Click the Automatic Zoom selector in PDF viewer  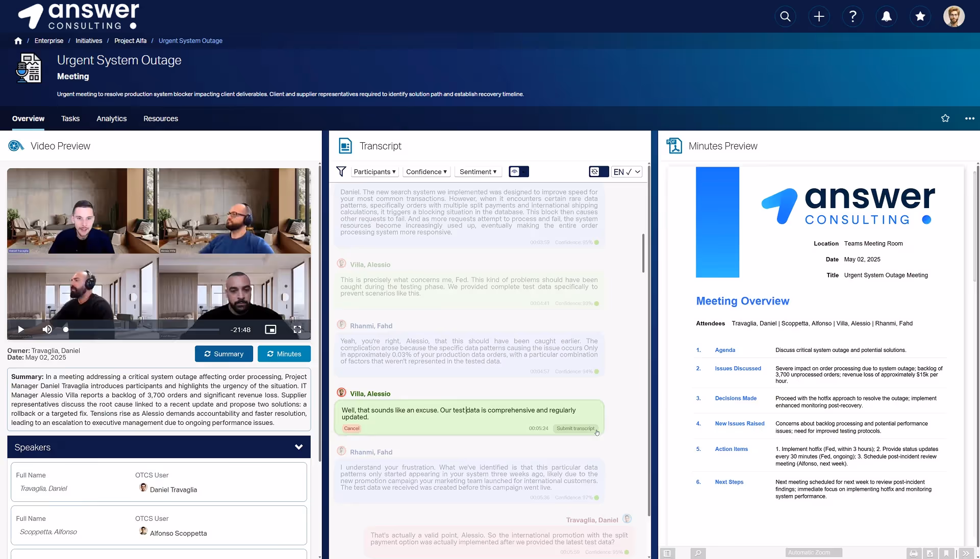pyautogui.click(x=814, y=553)
